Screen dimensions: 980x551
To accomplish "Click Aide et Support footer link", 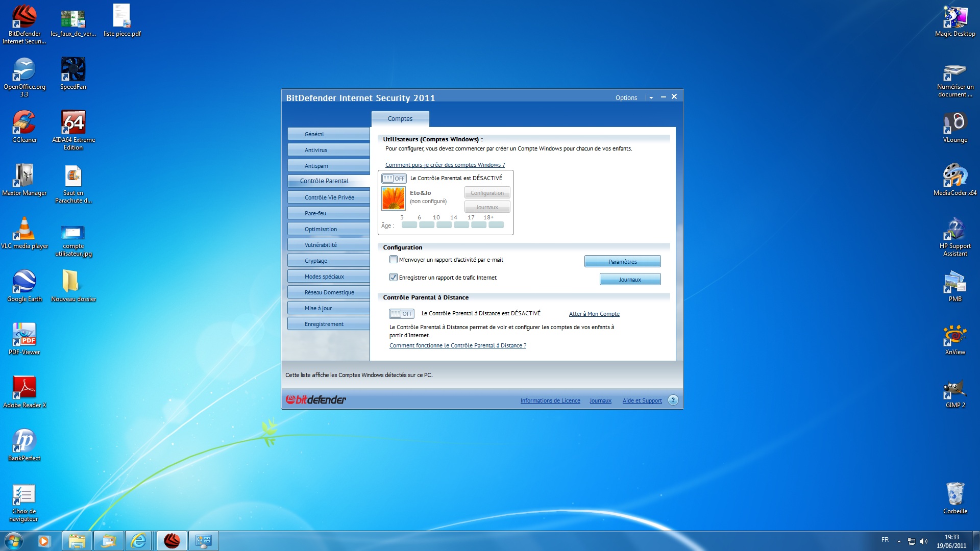I will (x=642, y=400).
